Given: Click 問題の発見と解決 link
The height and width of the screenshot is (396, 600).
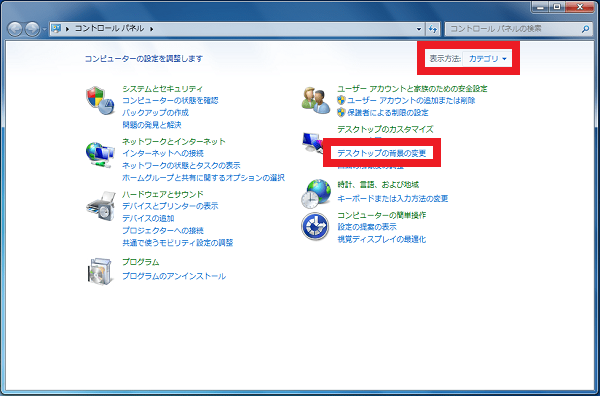Looking at the screenshot, I should (152, 125).
